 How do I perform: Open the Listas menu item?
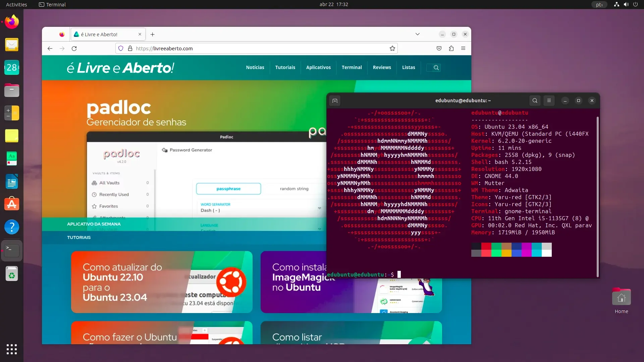tap(409, 67)
